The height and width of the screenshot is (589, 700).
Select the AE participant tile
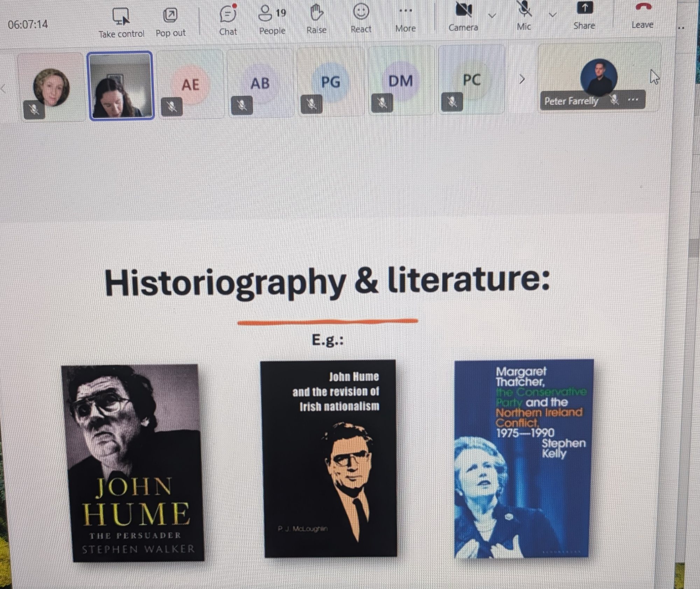click(190, 84)
